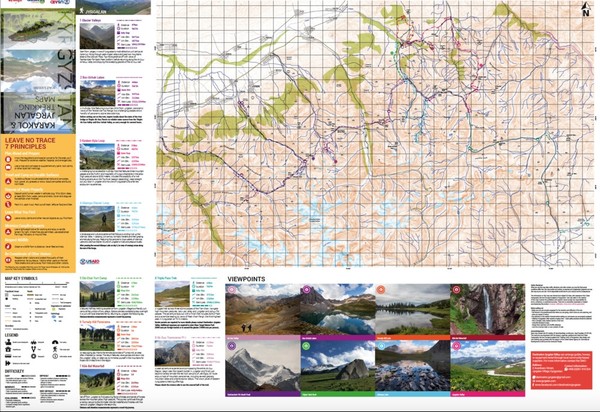Click the first icon under the LEGEND heading
Viewport: 600px width, 412px height.
8,342
